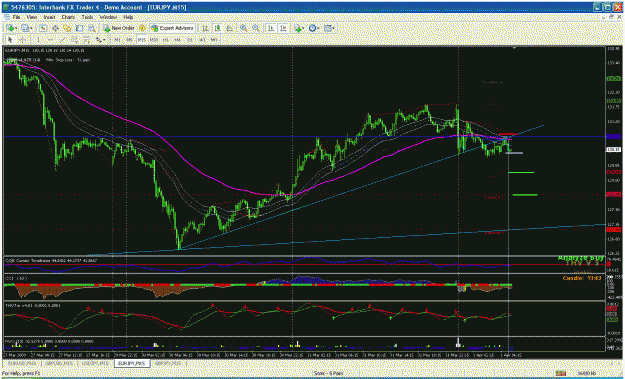Show the Data Window panel

click(55, 28)
